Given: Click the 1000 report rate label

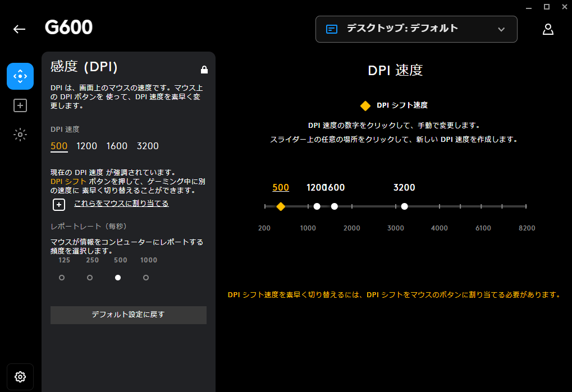Looking at the screenshot, I should (x=149, y=260).
